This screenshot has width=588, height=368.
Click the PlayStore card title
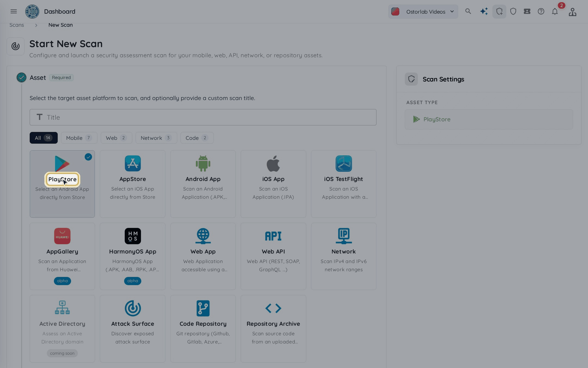[62, 179]
